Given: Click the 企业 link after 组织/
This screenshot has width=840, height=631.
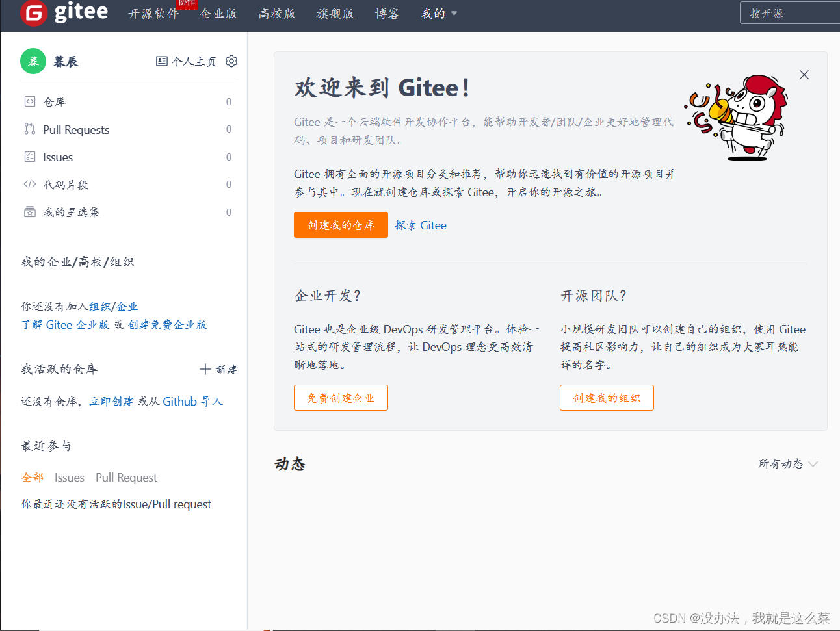Looking at the screenshot, I should (x=127, y=306).
